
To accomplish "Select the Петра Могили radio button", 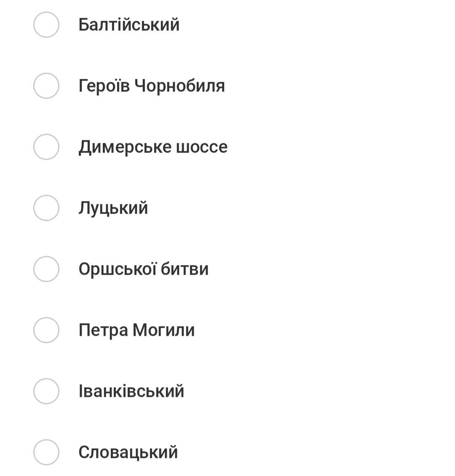I will click(x=46, y=330).
